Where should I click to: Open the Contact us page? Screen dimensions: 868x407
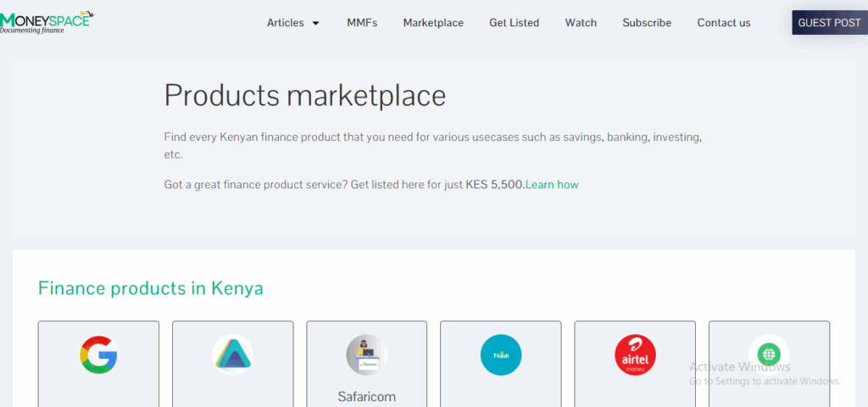tap(724, 23)
